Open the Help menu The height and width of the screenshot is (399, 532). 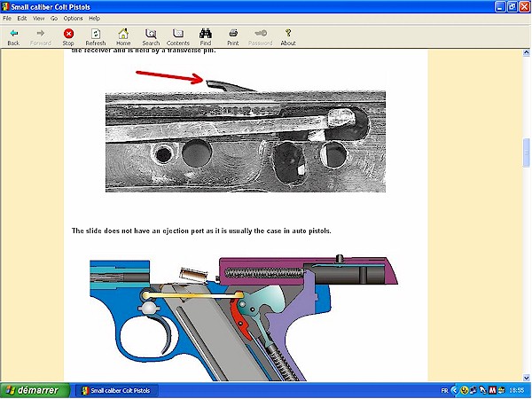coord(94,19)
